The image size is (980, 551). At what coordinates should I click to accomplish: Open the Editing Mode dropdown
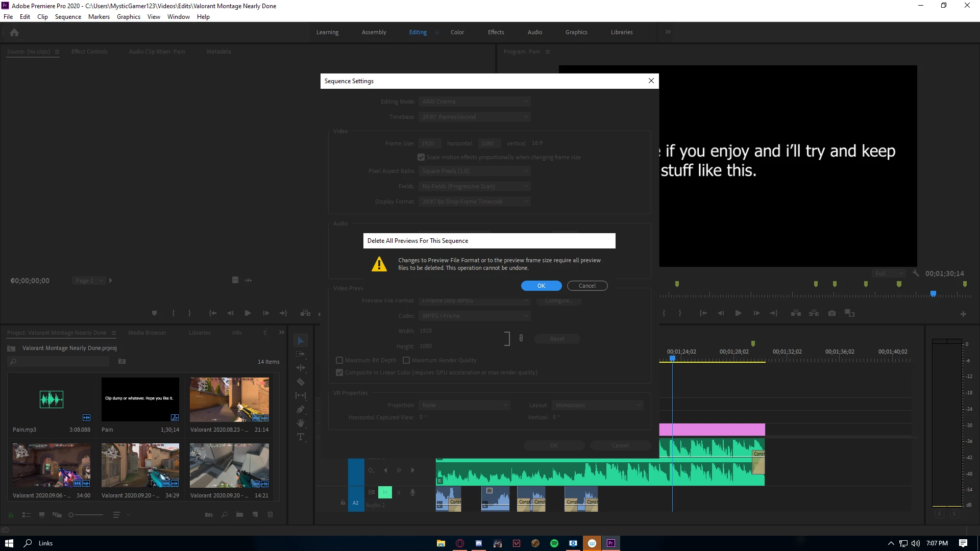[x=474, y=102]
